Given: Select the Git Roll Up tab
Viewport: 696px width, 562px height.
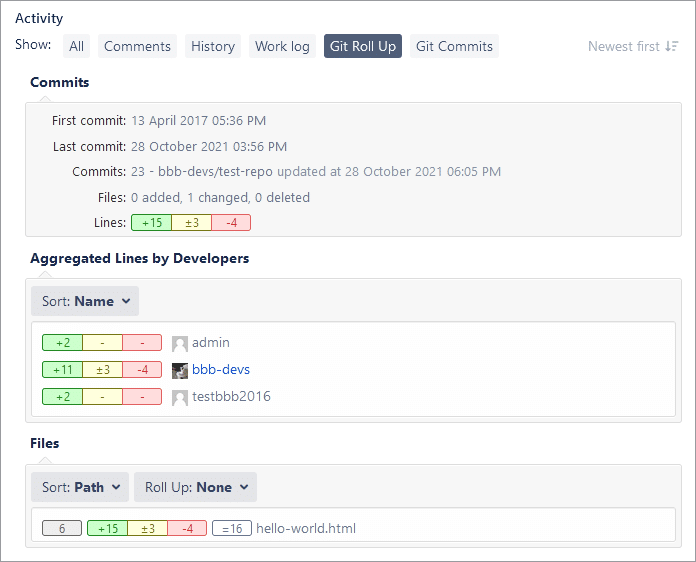Looking at the screenshot, I should click(x=363, y=46).
